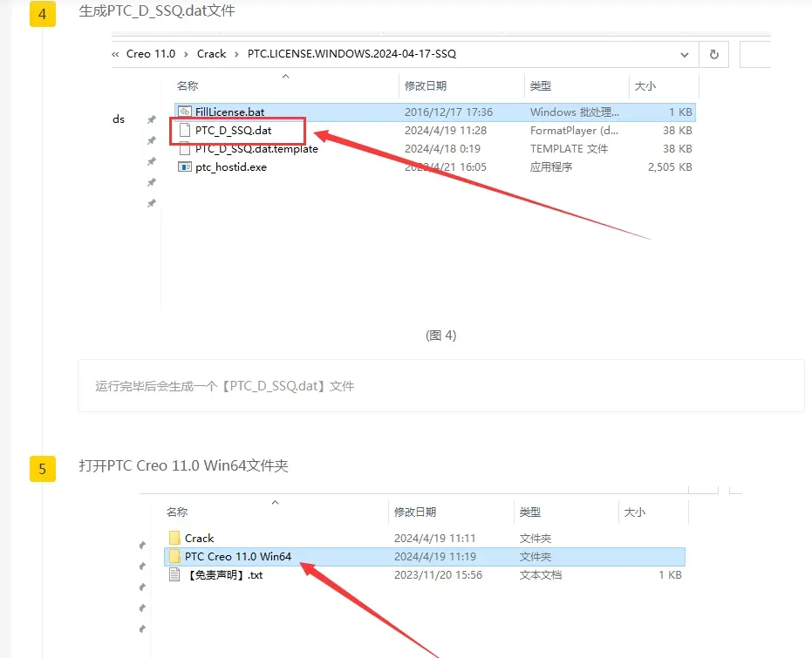This screenshot has height=658, width=812.
Task: Click the first pin icon beside ds
Action: (151, 119)
